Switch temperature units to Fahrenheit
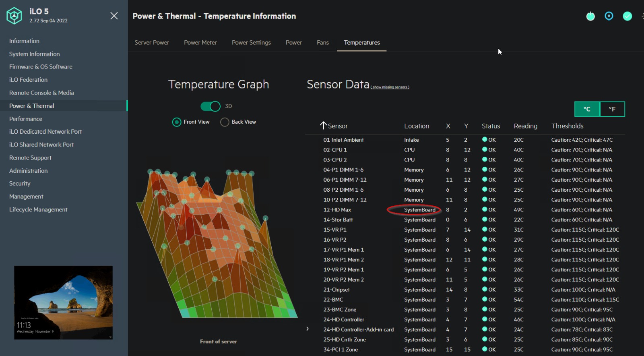The width and height of the screenshot is (644, 356). [x=612, y=109]
